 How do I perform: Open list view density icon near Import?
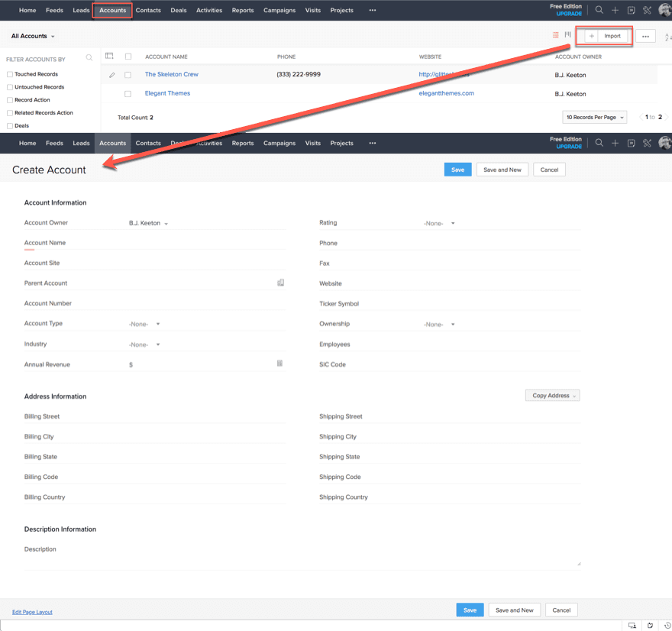tap(554, 34)
